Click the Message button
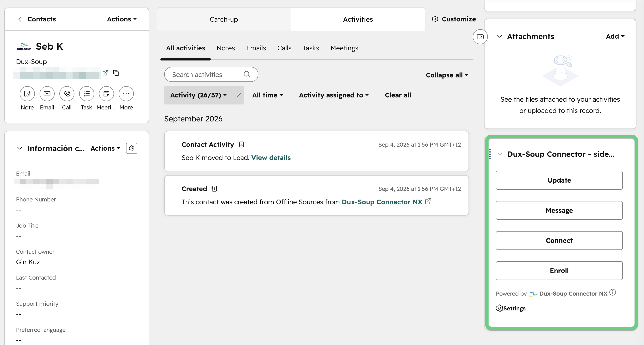644x345 pixels. (x=559, y=210)
